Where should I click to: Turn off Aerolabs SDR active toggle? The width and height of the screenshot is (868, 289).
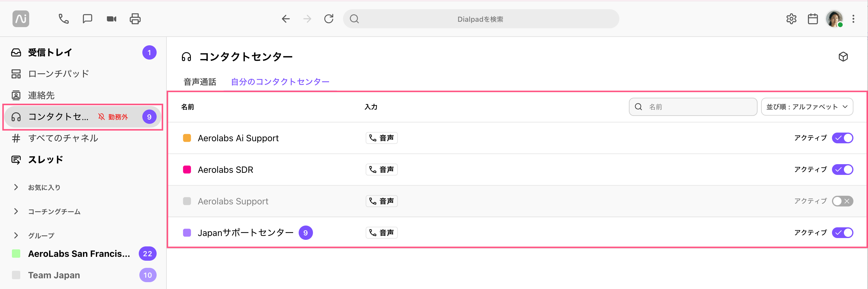click(842, 170)
